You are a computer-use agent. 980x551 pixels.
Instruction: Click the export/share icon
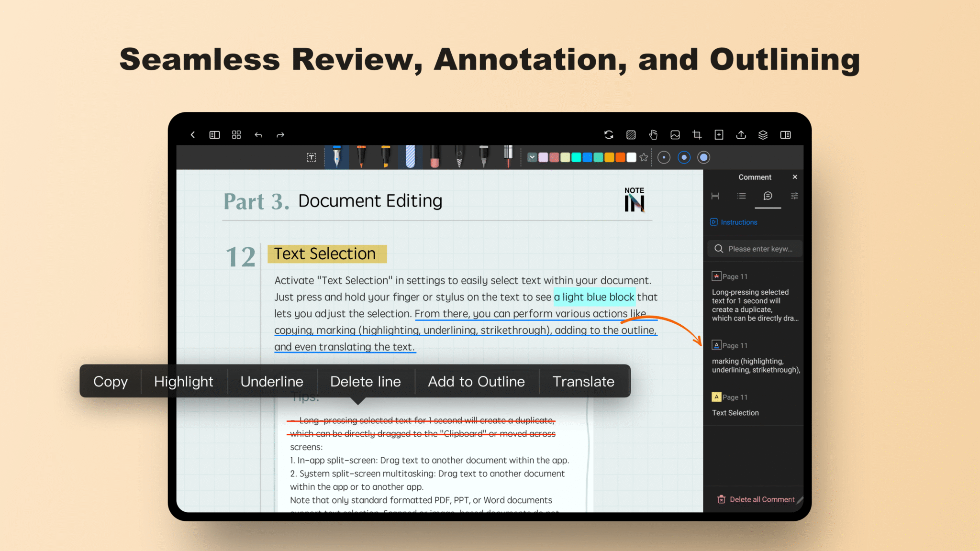click(741, 134)
